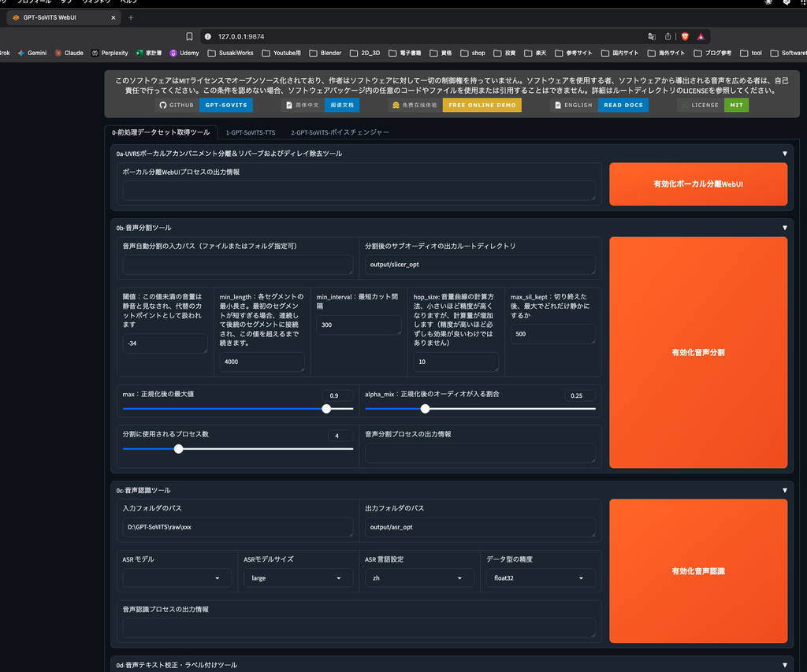The width and height of the screenshot is (807, 672).
Task: Click the 音声自動分割の入力パス field
Action: [238, 265]
